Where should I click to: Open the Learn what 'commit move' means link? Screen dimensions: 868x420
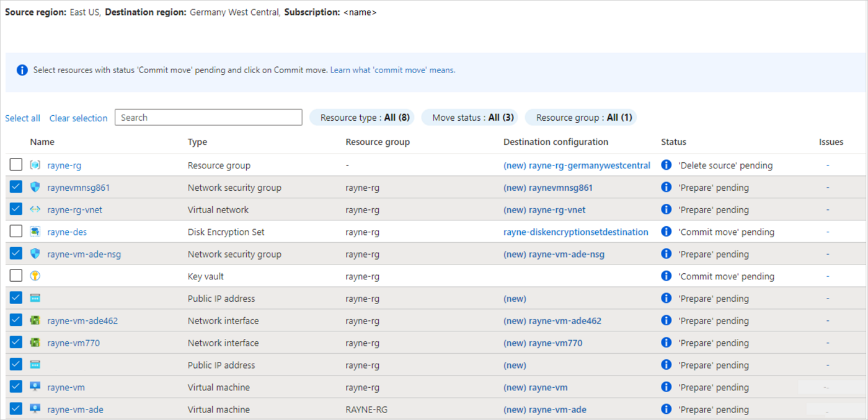click(392, 71)
